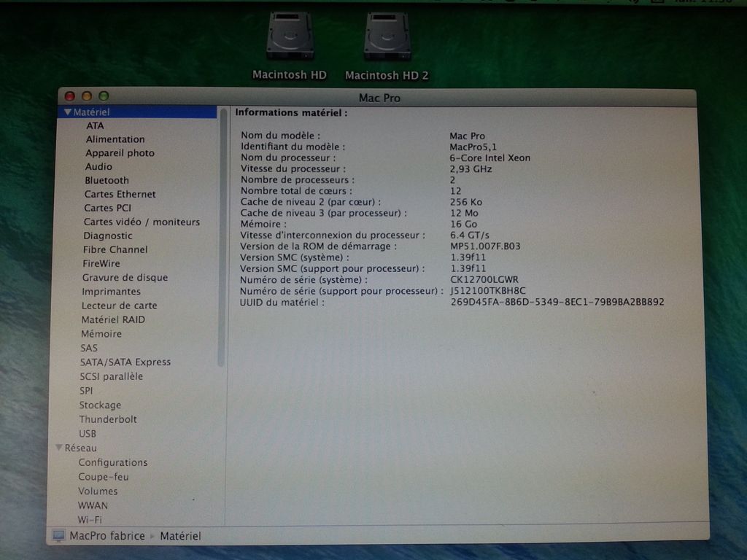
Task: Click the L2 cache value 256 Ko
Action: coord(466,203)
